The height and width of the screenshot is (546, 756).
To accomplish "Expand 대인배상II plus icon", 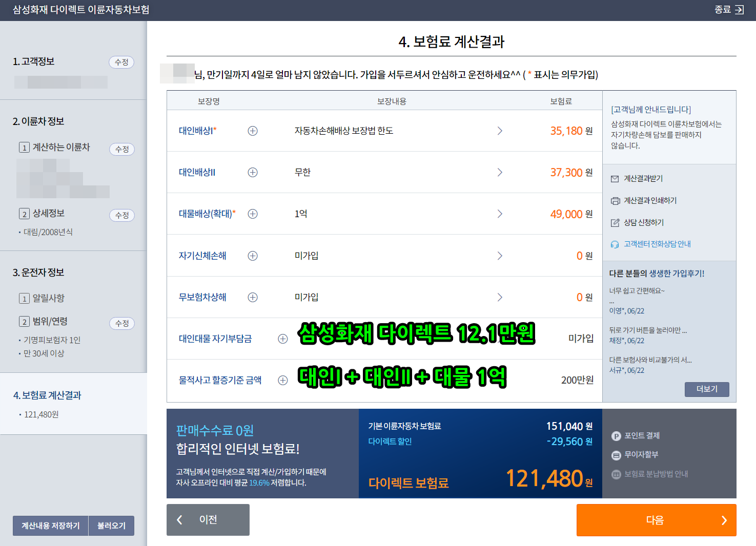I will point(253,172).
